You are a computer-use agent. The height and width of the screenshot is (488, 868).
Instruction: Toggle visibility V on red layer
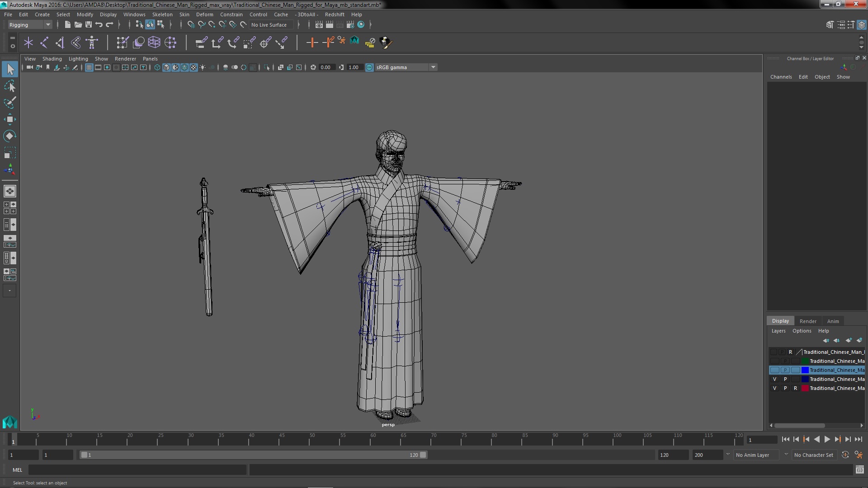[x=774, y=388]
